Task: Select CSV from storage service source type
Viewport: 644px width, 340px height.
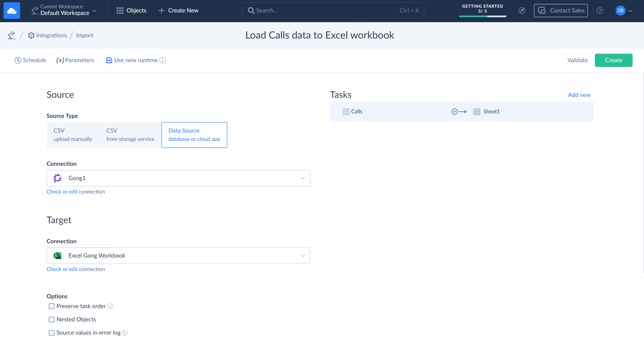Action: 130,135
